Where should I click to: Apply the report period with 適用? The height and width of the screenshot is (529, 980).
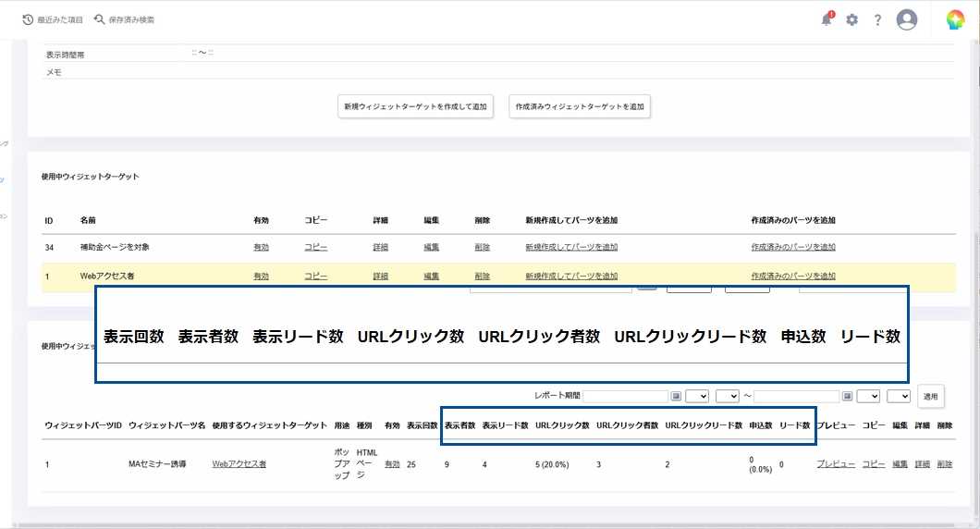[931, 397]
